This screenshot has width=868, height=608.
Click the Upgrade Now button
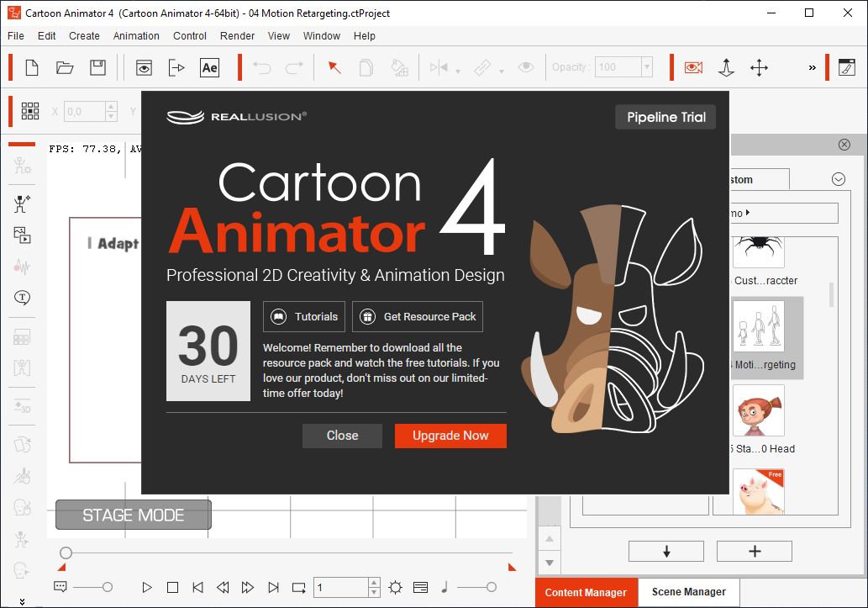pyautogui.click(x=450, y=436)
